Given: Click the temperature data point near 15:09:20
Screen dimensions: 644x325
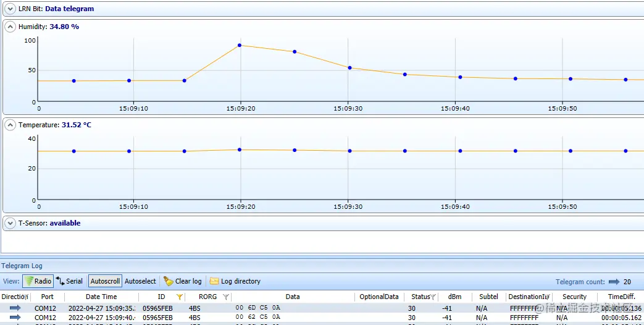Looking at the screenshot, I should tap(240, 150).
